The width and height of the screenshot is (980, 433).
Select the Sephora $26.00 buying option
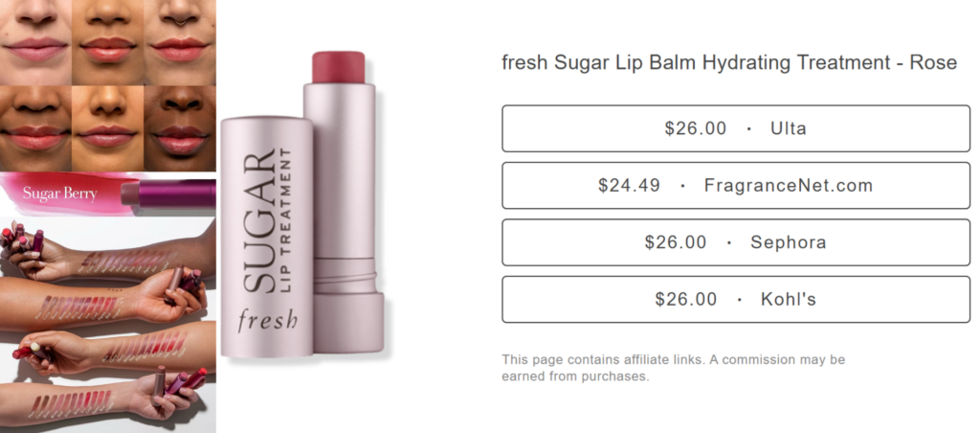[x=735, y=243]
